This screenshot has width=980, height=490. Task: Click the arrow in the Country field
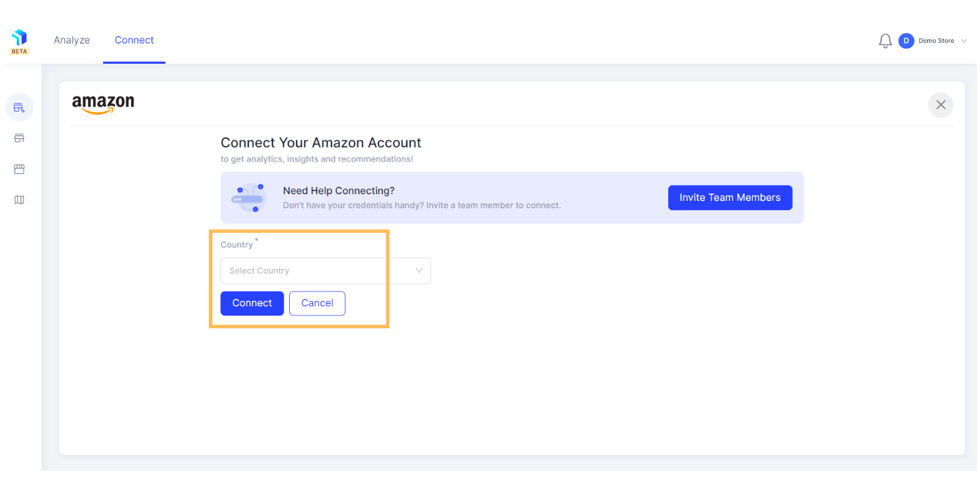coord(419,271)
